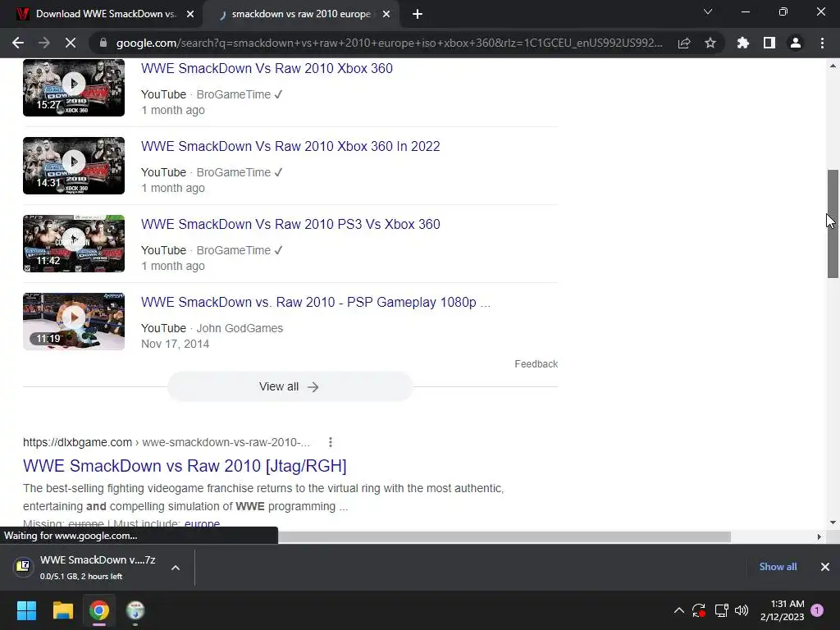Click the forward navigation arrow

point(44,43)
